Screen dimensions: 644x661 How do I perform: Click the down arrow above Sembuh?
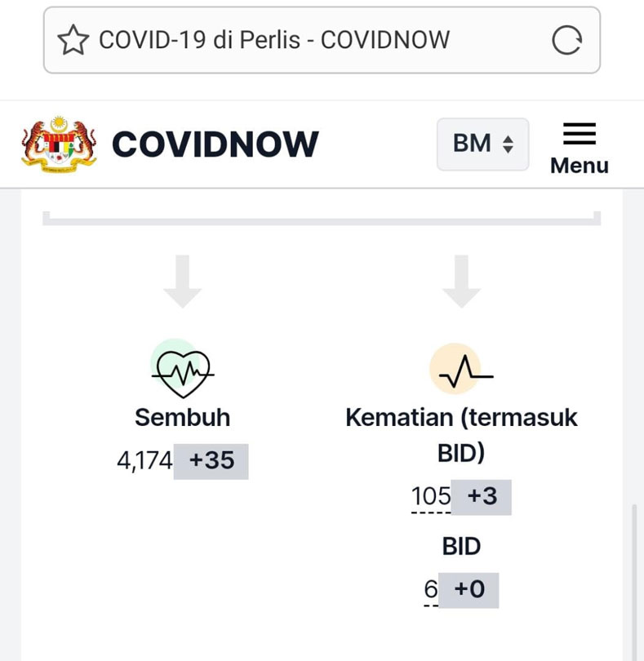(x=183, y=282)
